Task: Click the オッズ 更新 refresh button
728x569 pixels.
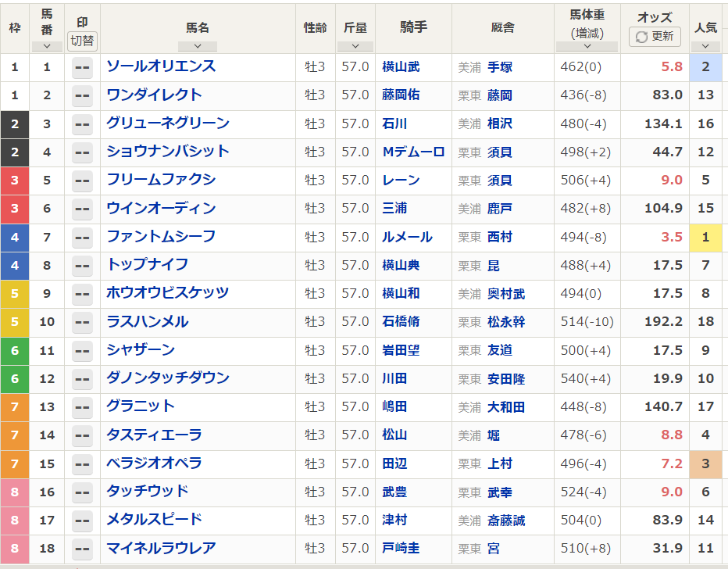Action: pyautogui.click(x=655, y=37)
